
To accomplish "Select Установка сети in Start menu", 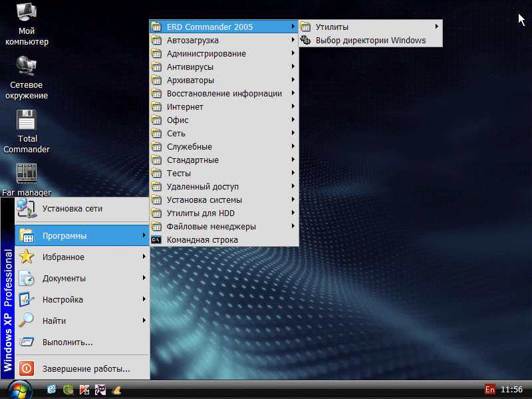I will [72, 209].
